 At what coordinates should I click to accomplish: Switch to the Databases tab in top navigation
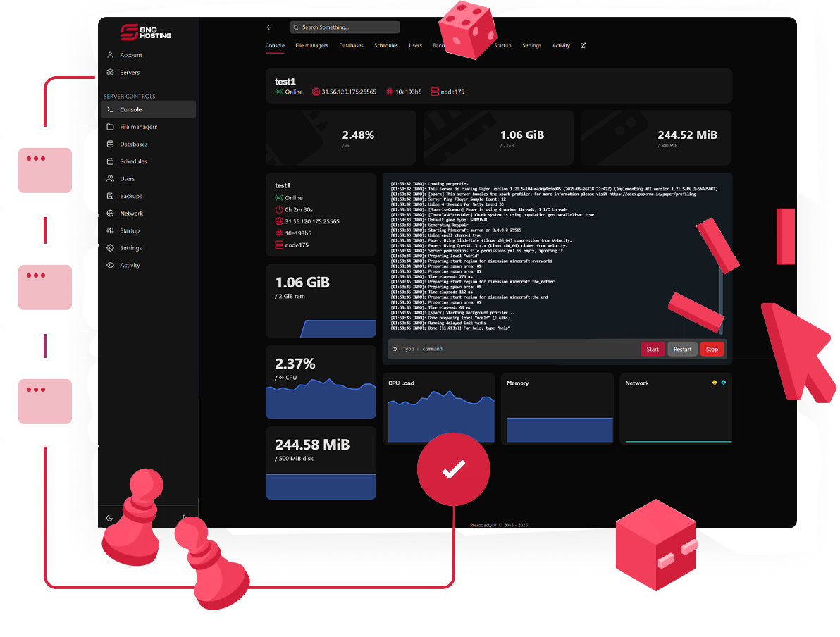tap(351, 46)
